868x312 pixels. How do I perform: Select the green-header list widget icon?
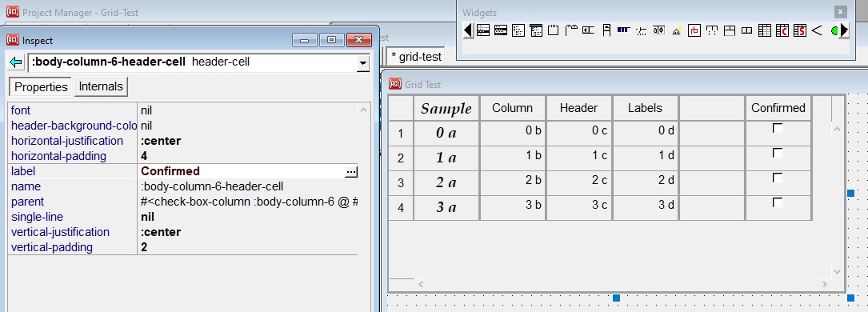pyautogui.click(x=535, y=30)
